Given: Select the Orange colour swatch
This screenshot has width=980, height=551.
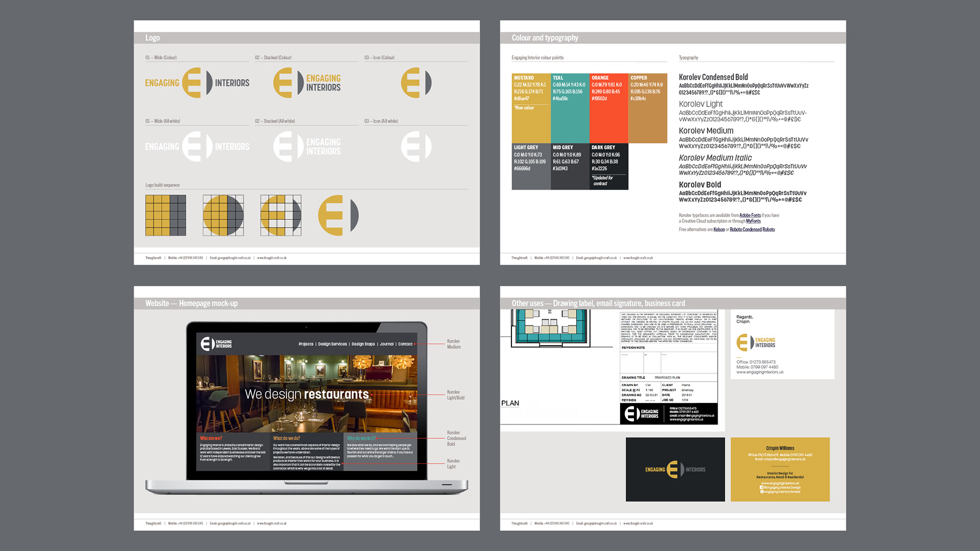Looking at the screenshot, I should [609, 108].
